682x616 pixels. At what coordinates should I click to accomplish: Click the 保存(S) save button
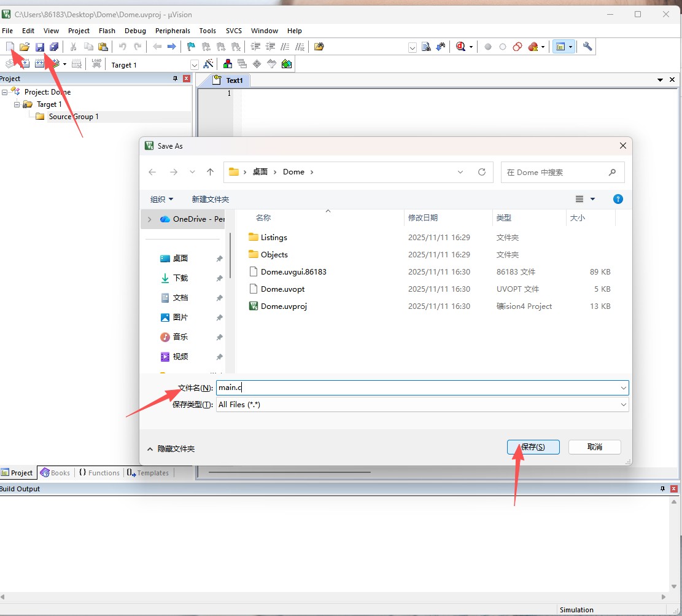[533, 447]
